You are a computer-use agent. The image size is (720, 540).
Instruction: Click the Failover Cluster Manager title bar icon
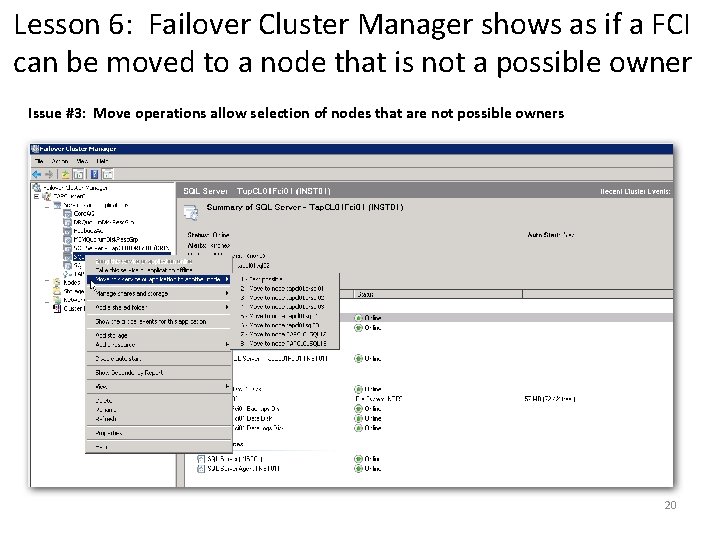point(35,149)
